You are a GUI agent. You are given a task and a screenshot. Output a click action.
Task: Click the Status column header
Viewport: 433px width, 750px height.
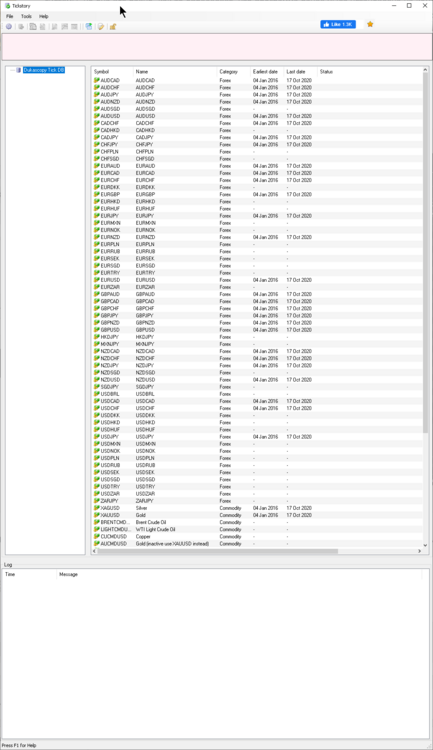tap(326, 72)
